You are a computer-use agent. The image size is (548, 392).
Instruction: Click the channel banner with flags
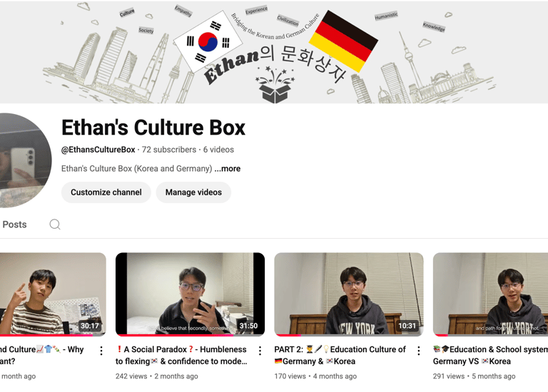click(274, 51)
